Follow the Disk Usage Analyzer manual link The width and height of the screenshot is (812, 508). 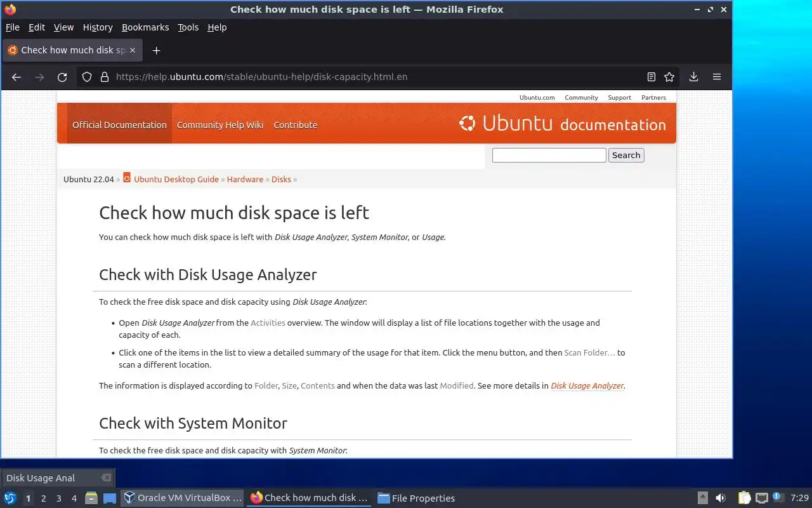click(587, 385)
